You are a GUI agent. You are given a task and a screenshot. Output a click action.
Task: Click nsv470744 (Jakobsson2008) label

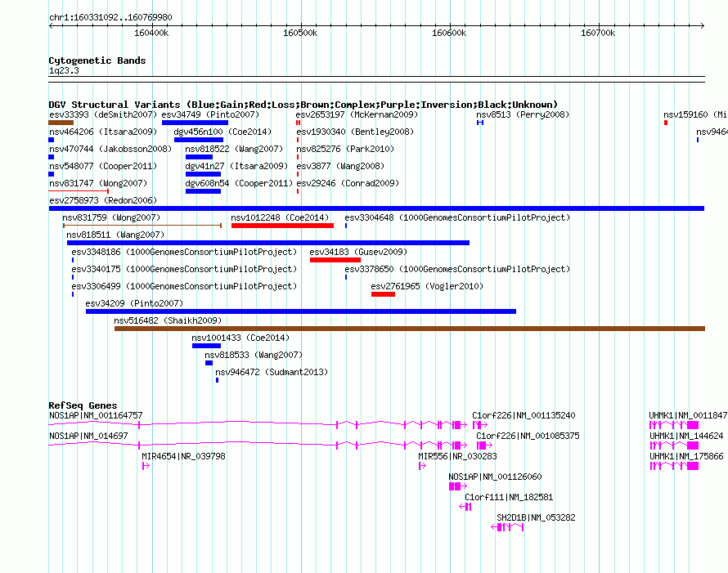click(110, 149)
